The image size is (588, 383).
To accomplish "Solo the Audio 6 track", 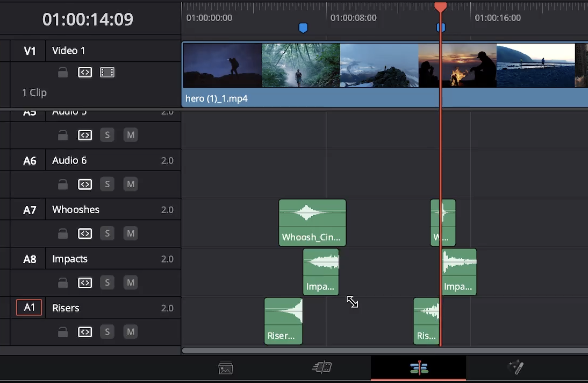I will (107, 184).
